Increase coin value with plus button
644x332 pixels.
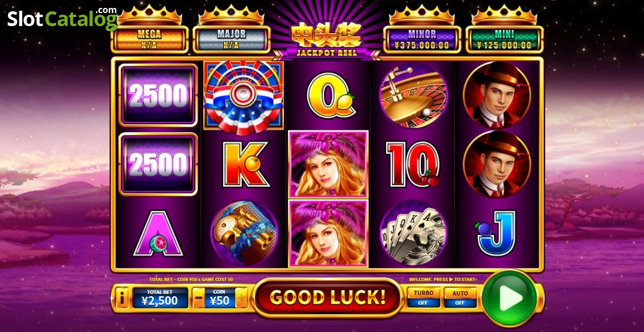[x=242, y=298]
